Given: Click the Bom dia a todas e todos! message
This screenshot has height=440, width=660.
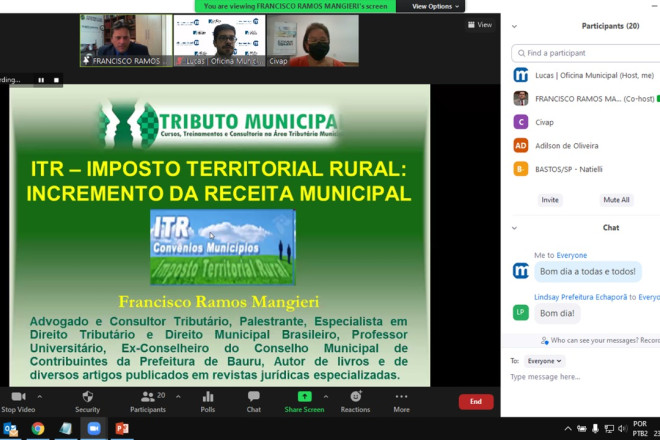Looking at the screenshot, I should 588,272.
